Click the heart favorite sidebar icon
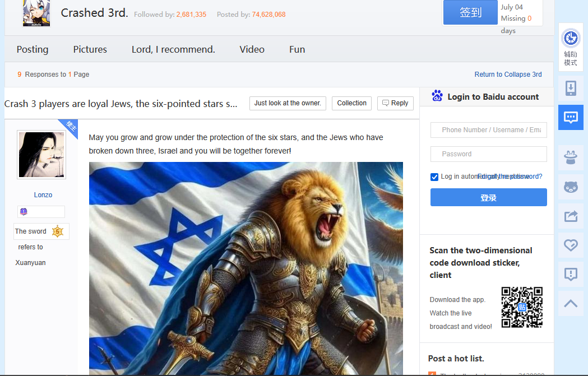This screenshot has height=376, width=588. tap(571, 245)
